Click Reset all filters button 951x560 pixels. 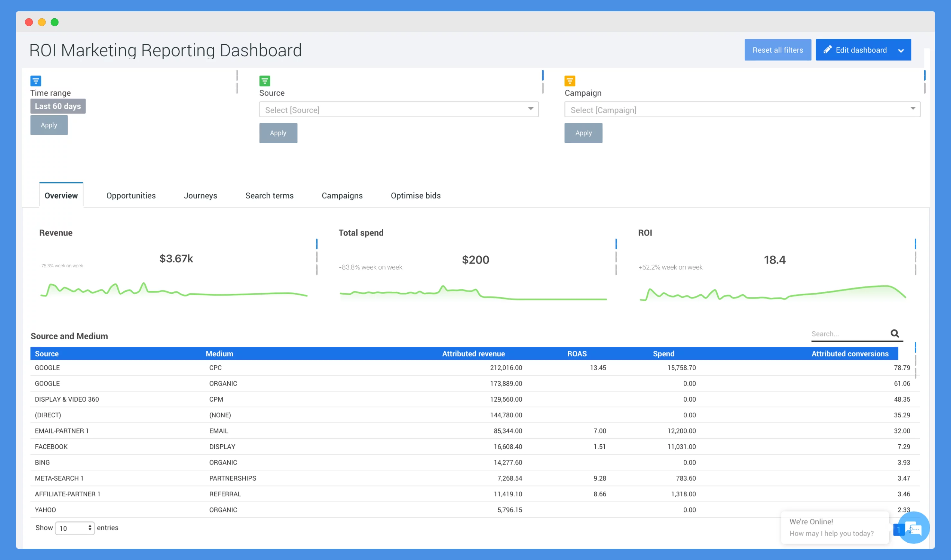(778, 50)
